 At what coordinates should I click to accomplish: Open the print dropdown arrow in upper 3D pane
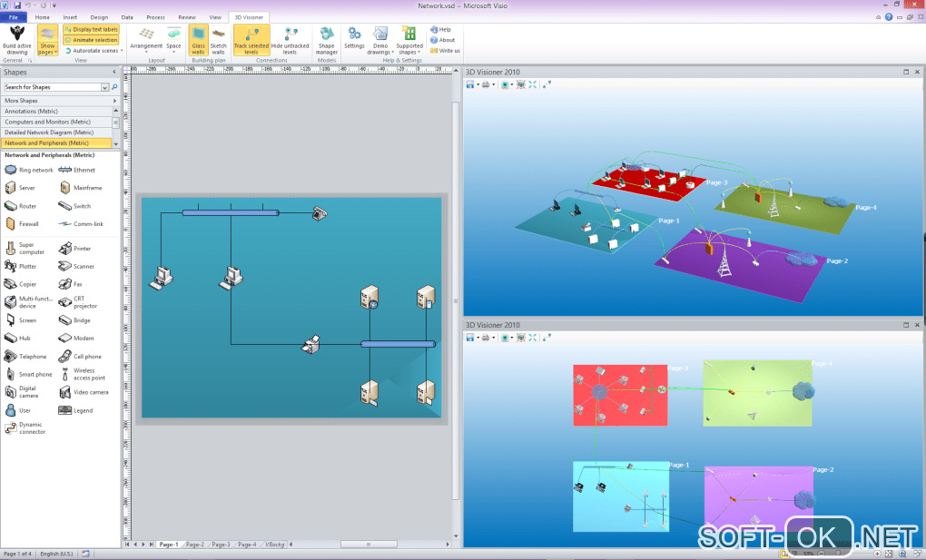coord(493,84)
